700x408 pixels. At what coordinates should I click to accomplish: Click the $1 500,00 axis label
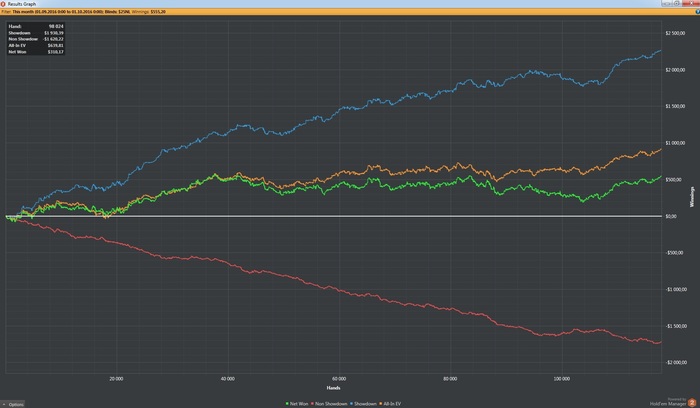675,106
